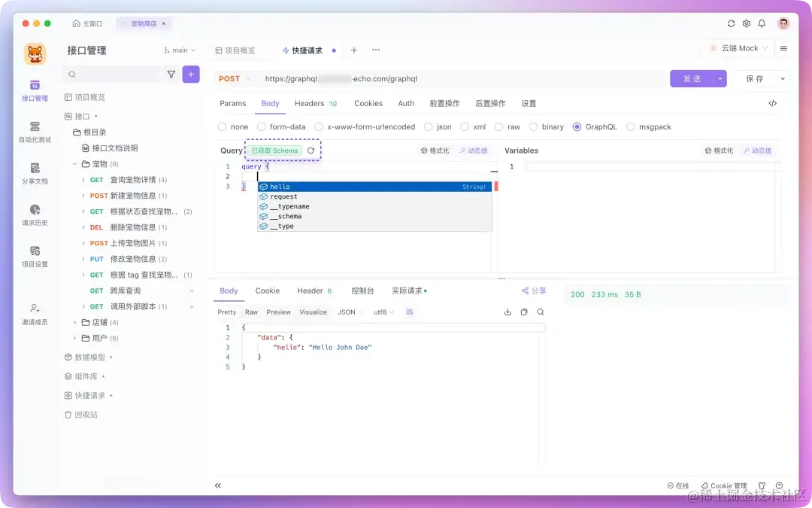812x508 pixels.
Task: Click the 保存 save button
Action: coord(755,79)
